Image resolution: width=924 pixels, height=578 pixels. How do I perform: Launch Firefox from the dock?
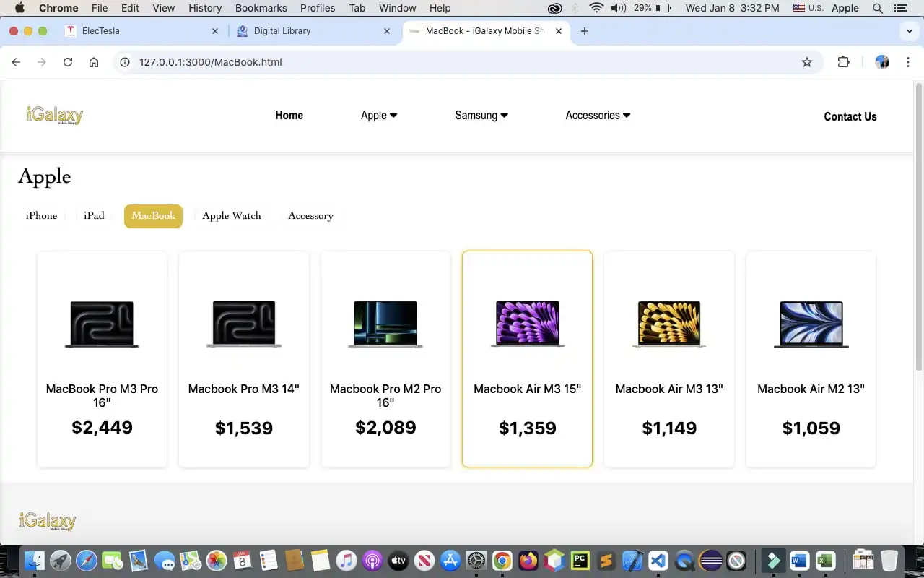click(528, 561)
